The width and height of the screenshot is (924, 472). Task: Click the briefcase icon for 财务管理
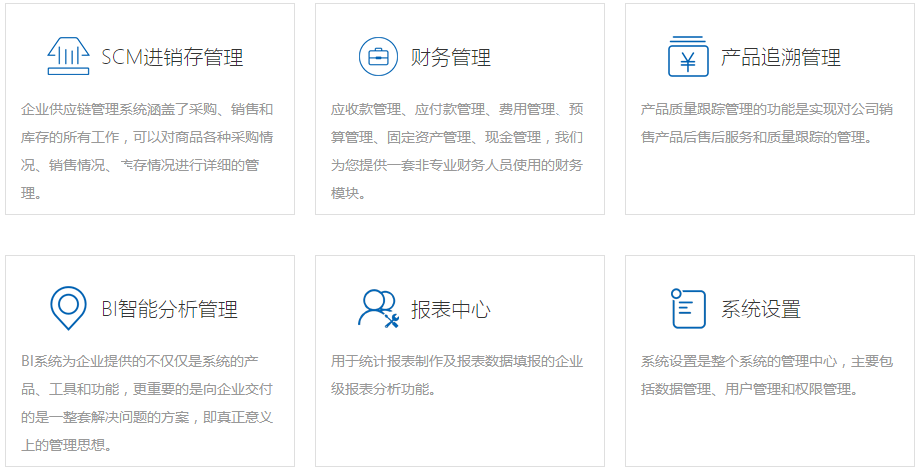(x=378, y=56)
